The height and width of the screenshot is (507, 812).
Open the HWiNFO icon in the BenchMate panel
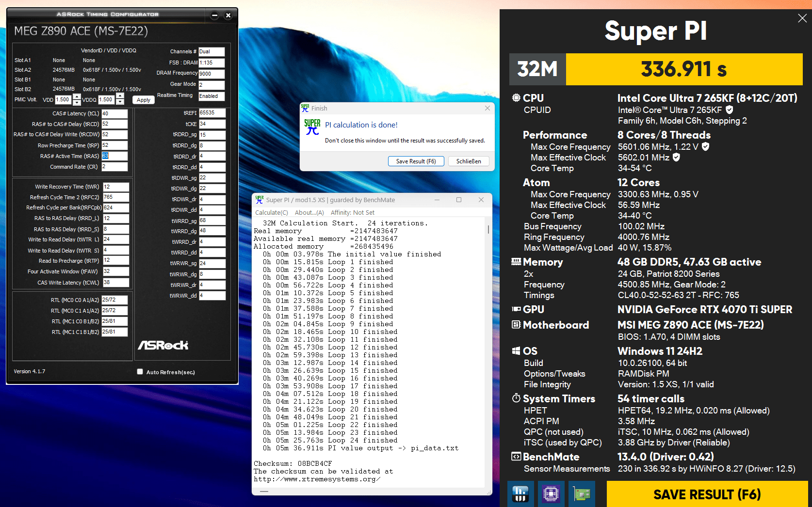point(520,494)
